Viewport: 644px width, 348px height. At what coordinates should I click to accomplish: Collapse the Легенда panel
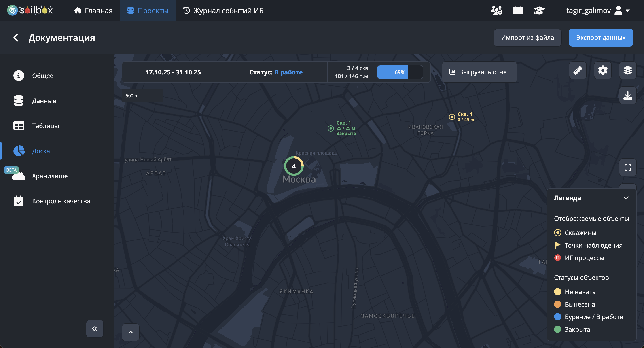626,198
